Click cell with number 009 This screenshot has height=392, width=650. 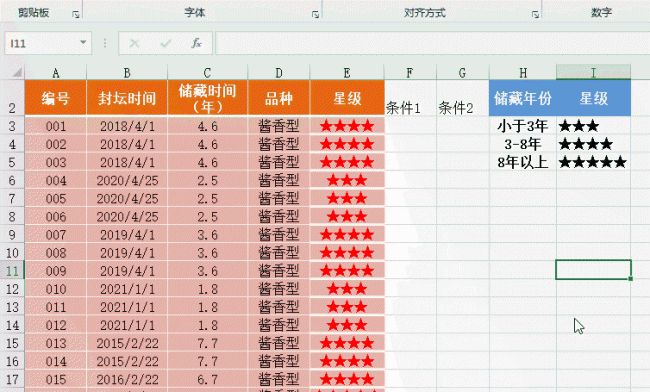click(x=56, y=271)
